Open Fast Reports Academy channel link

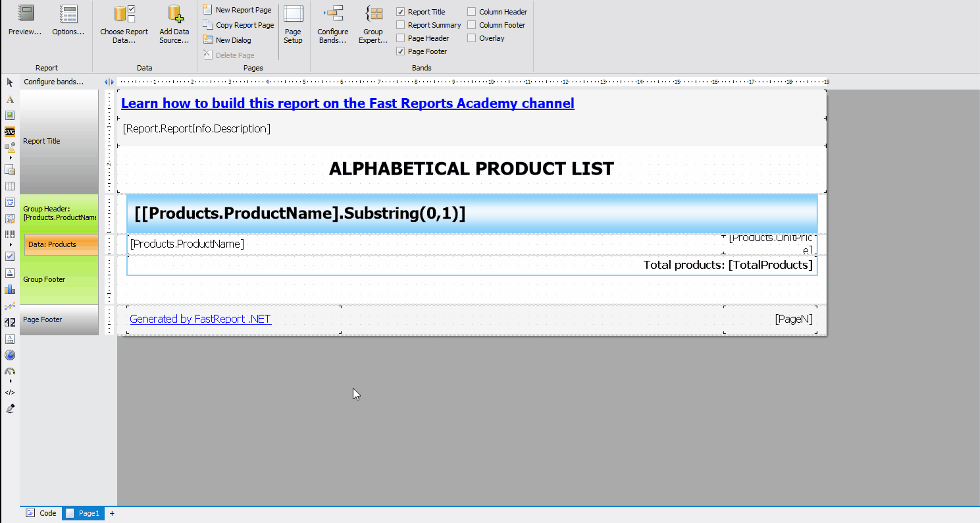tap(348, 103)
